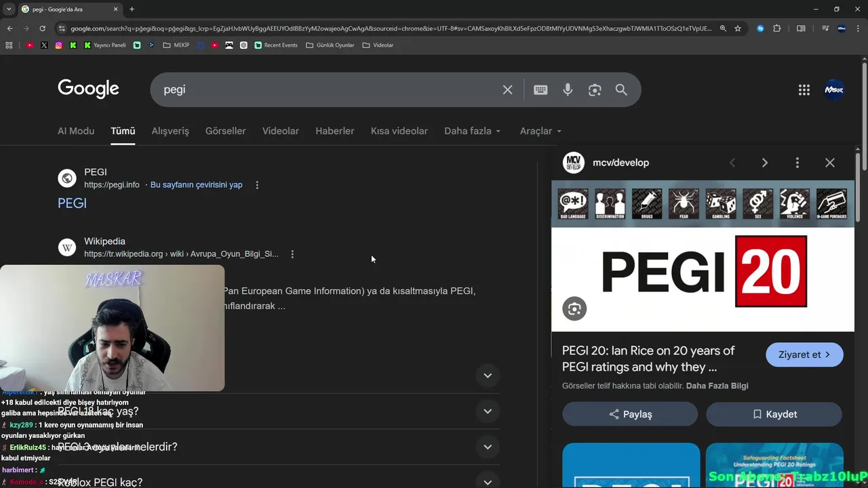The height and width of the screenshot is (488, 868).
Task: Open the PEGI result title link
Action: (72, 203)
